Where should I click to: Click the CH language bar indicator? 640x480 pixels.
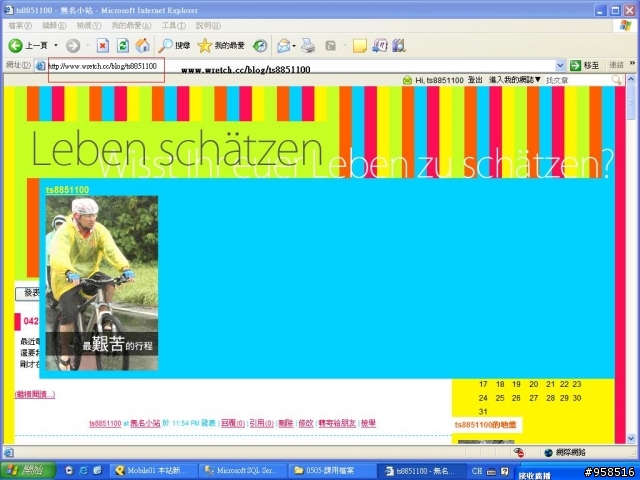[x=477, y=471]
